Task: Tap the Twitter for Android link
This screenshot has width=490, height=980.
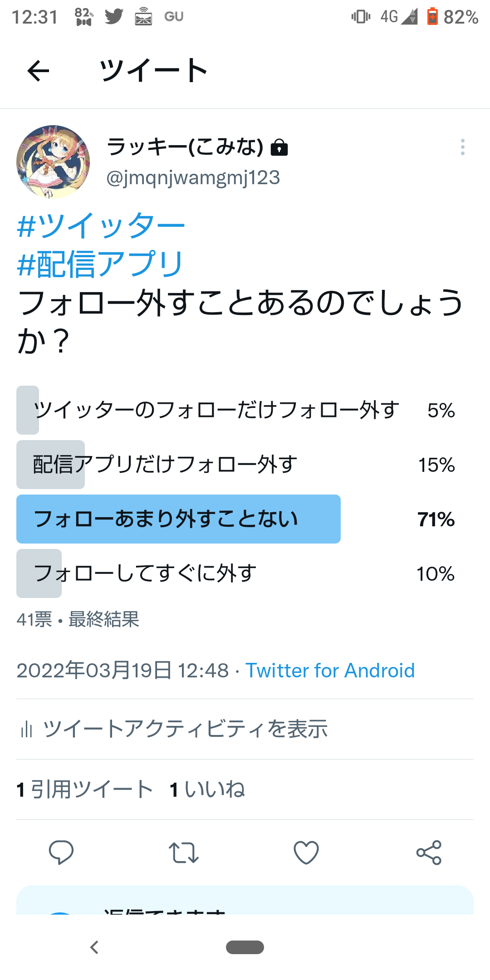Action: pyautogui.click(x=330, y=671)
